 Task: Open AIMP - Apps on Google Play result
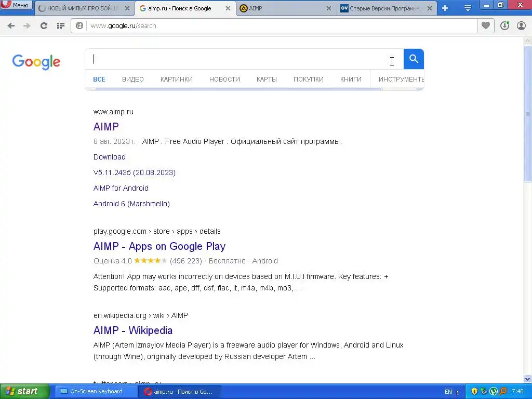click(159, 246)
